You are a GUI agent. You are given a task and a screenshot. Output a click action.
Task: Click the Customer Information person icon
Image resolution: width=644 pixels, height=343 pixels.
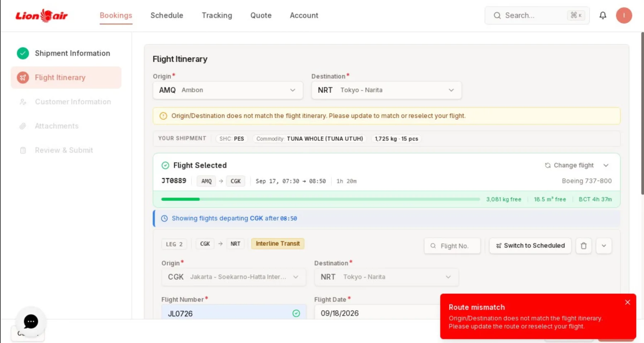point(23,102)
